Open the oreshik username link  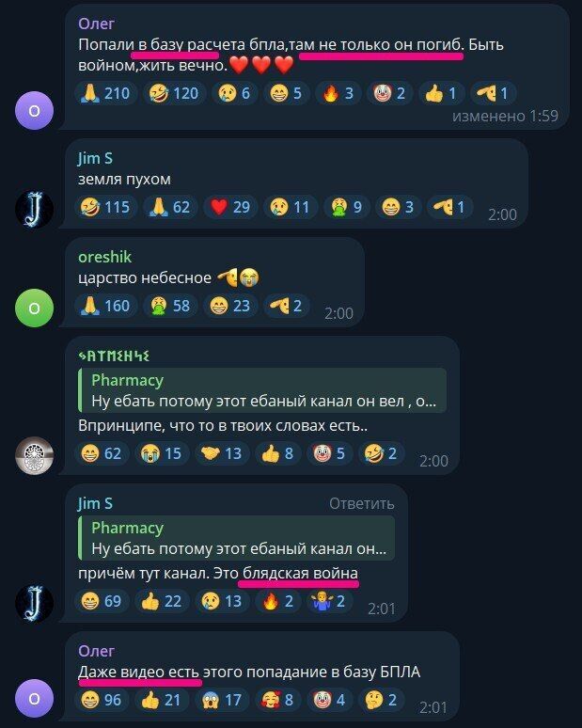pyautogui.click(x=105, y=257)
